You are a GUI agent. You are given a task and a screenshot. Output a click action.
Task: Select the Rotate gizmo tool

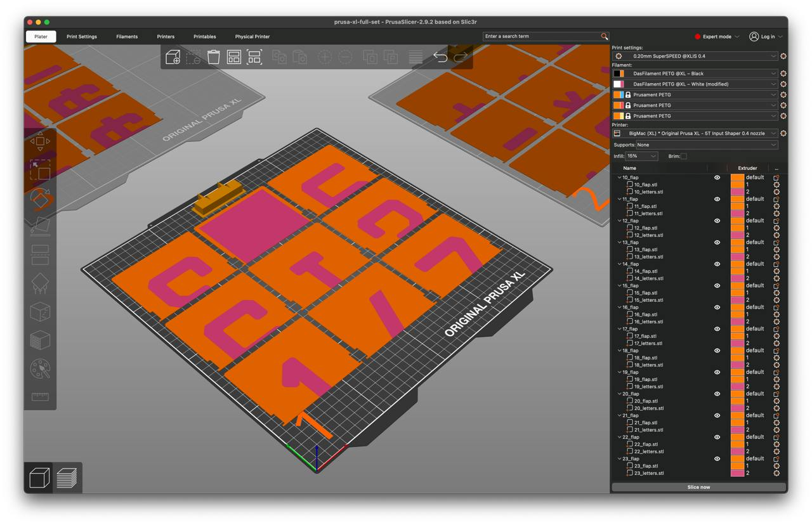point(40,198)
